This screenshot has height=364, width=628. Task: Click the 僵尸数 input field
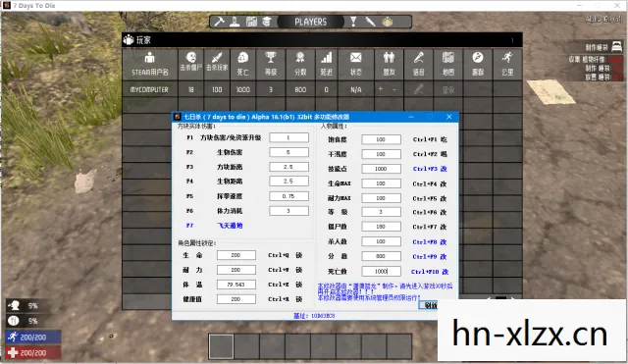point(381,227)
